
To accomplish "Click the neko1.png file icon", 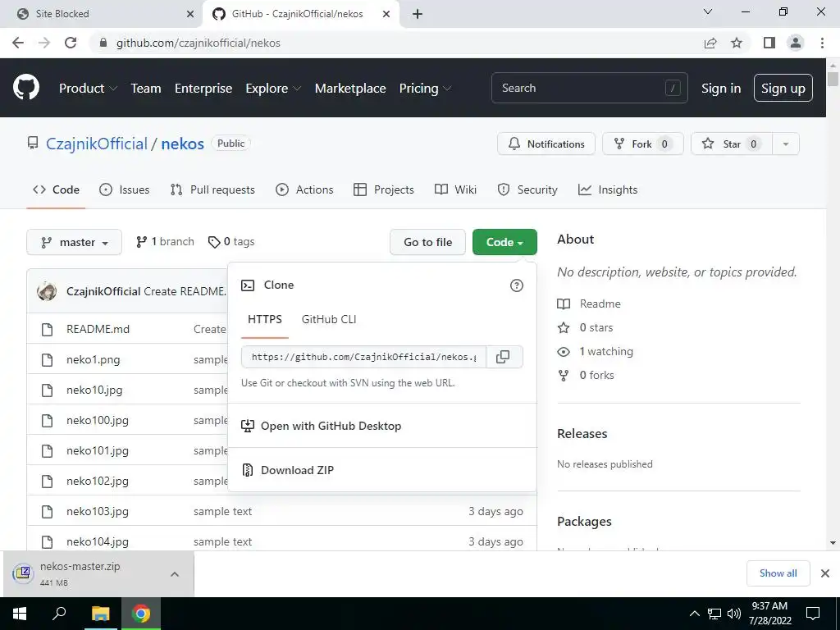I will (x=47, y=359).
